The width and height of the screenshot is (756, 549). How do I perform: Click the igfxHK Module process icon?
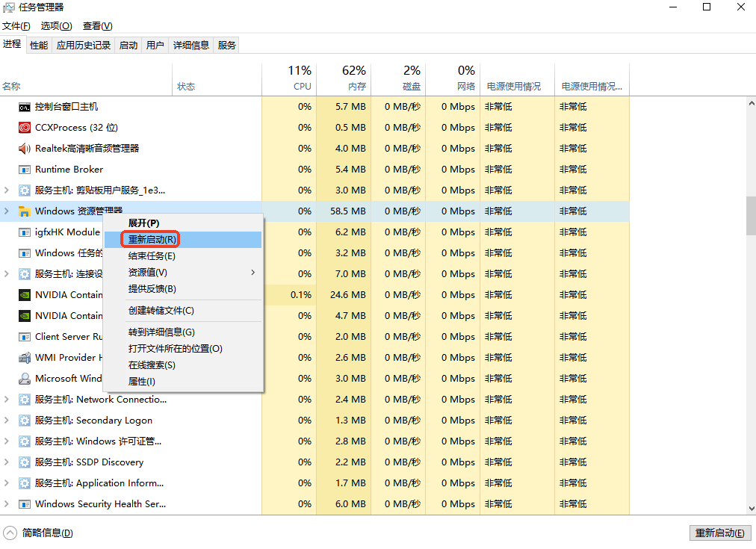click(24, 232)
